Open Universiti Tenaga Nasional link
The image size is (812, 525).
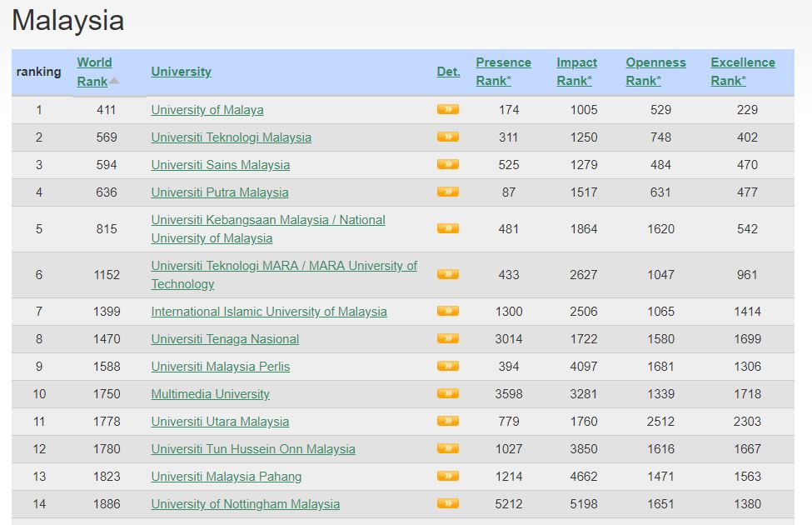[x=225, y=339]
